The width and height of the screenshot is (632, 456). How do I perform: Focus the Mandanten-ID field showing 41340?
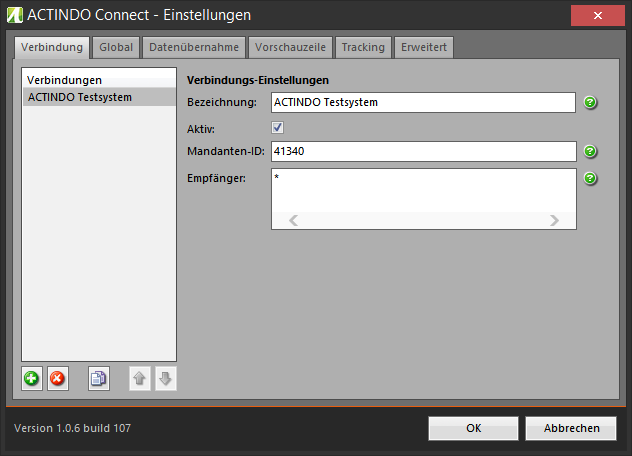[424, 151]
